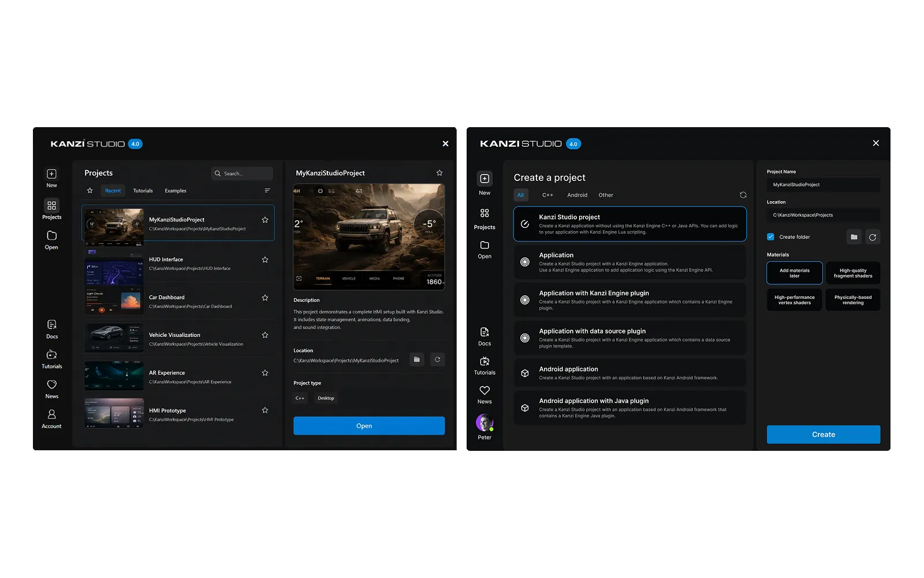This screenshot has height=578, width=924.
Task: Open Projects section in left window sidebar
Action: [51, 210]
